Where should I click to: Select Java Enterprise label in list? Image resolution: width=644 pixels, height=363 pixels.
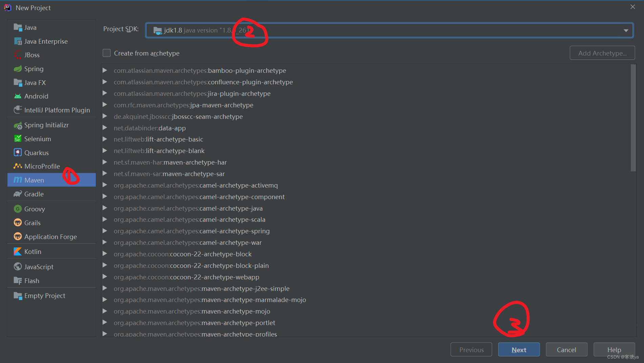pyautogui.click(x=46, y=41)
